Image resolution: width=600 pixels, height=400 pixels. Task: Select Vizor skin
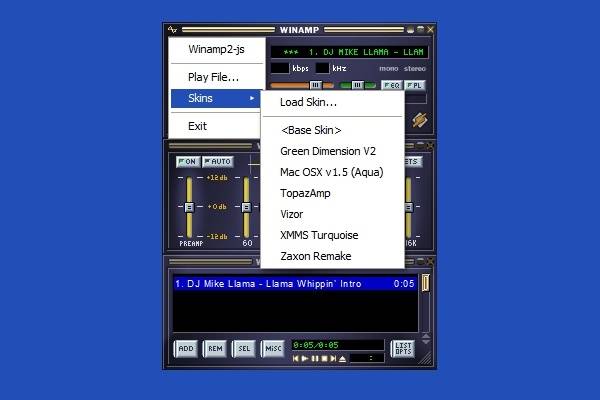point(332,214)
